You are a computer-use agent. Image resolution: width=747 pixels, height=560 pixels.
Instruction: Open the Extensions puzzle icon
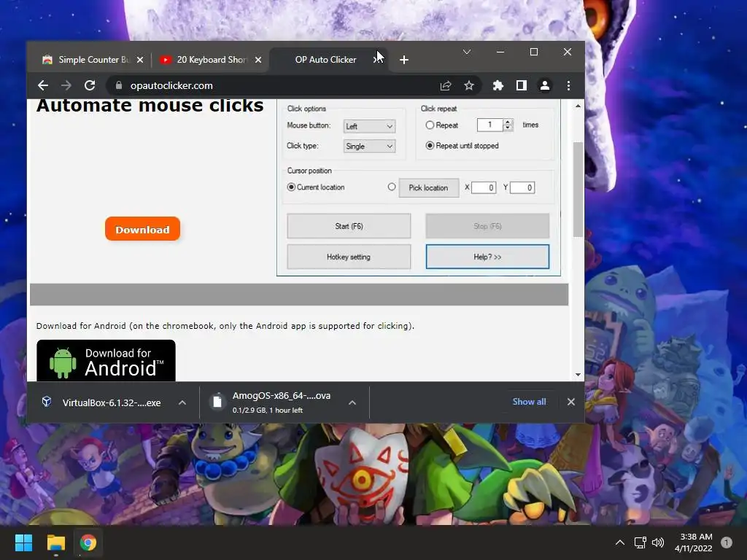pyautogui.click(x=498, y=86)
